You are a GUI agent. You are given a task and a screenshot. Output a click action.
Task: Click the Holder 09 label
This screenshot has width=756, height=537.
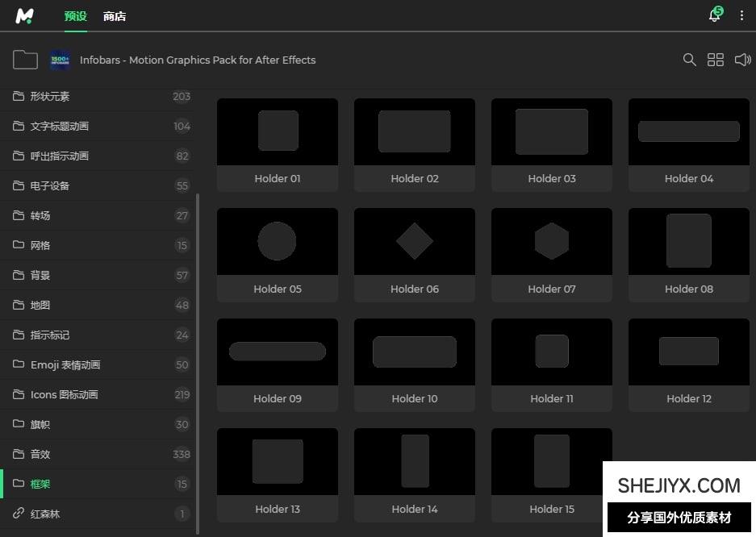pos(277,398)
